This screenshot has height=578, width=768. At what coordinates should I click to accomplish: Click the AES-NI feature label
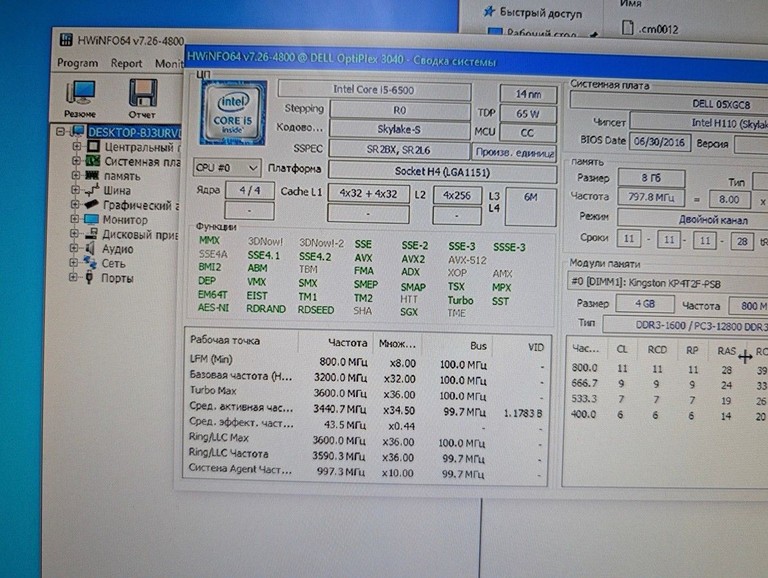click(x=213, y=308)
